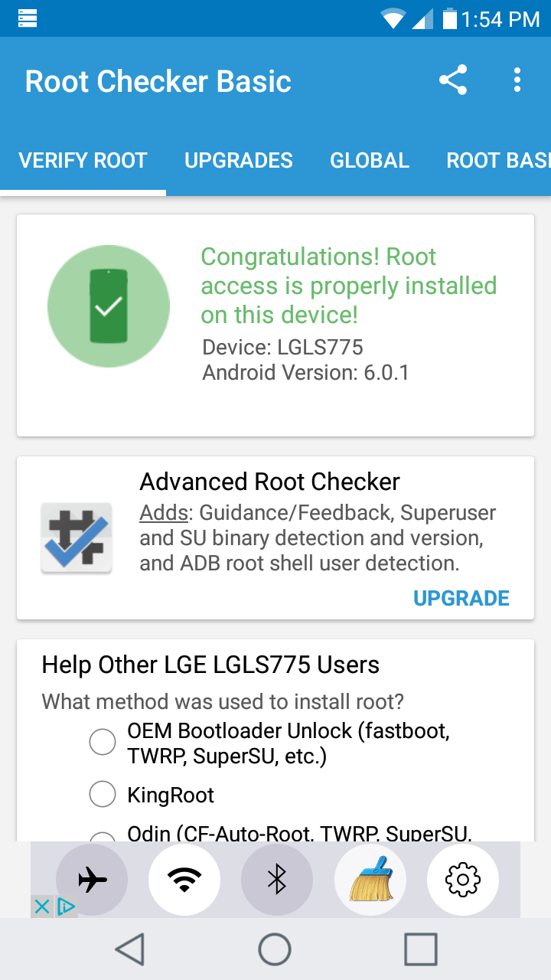Select OEM Bootloader Unlock radio option
The image size is (551, 980).
pyautogui.click(x=103, y=743)
